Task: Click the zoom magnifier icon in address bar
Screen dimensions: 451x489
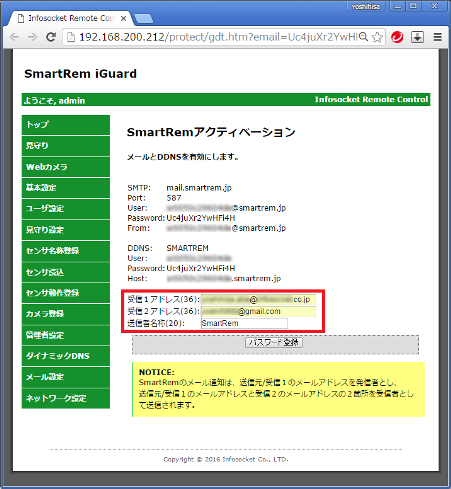Action: pos(363,37)
